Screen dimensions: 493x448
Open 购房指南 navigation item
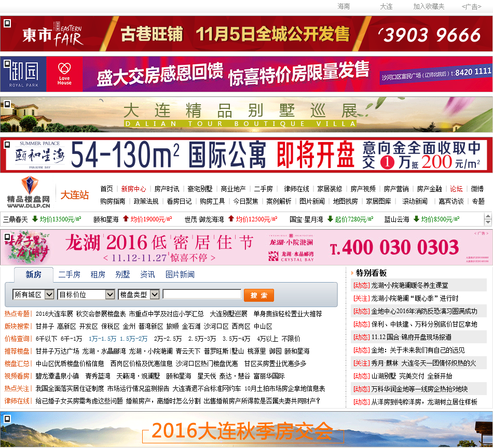(113, 201)
